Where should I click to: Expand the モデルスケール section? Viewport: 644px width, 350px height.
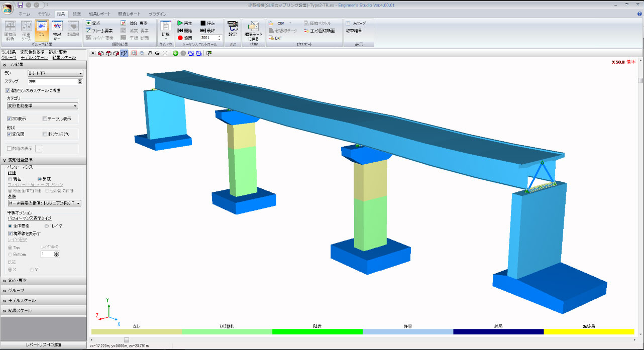click(x=43, y=301)
